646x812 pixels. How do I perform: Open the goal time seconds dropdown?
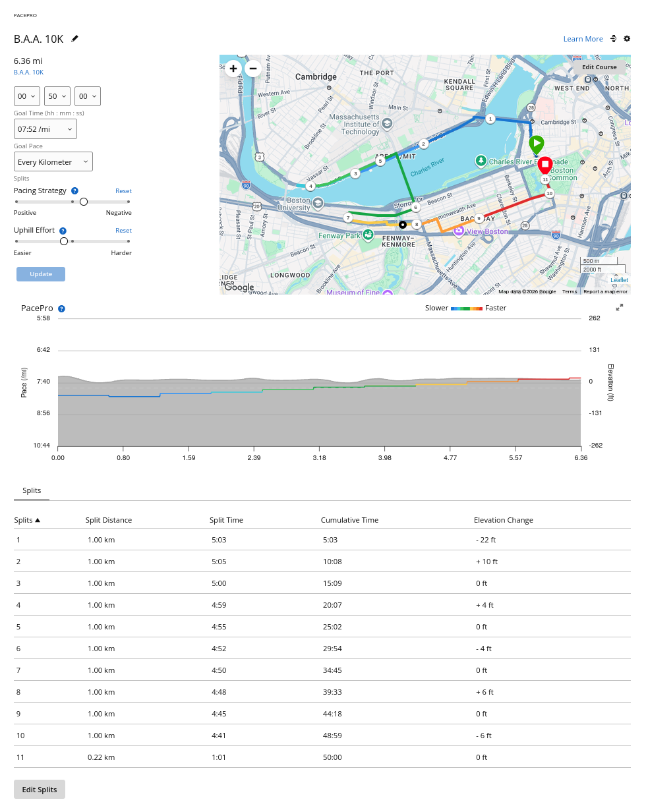click(88, 96)
